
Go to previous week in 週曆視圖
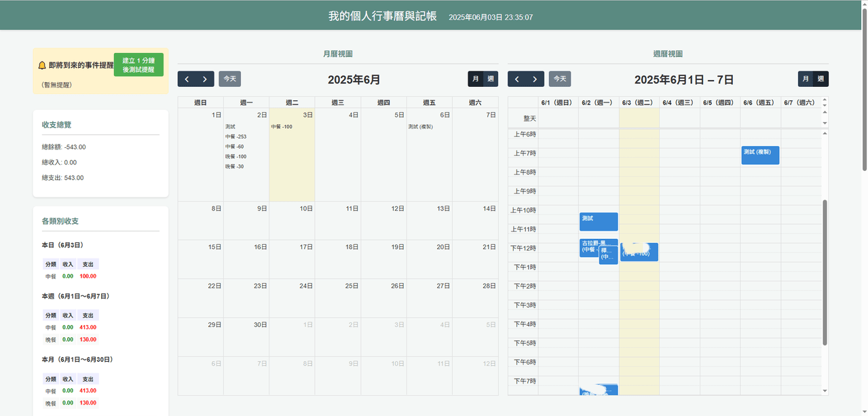[x=517, y=79]
